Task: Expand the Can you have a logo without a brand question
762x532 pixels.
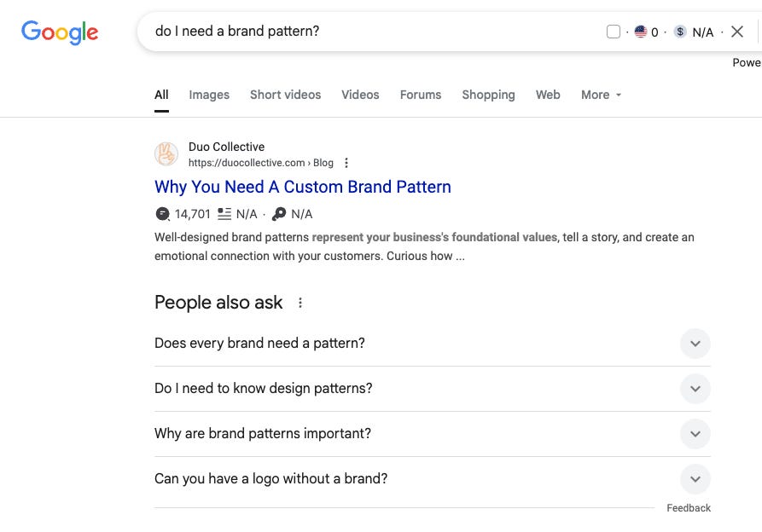Action: click(x=695, y=479)
